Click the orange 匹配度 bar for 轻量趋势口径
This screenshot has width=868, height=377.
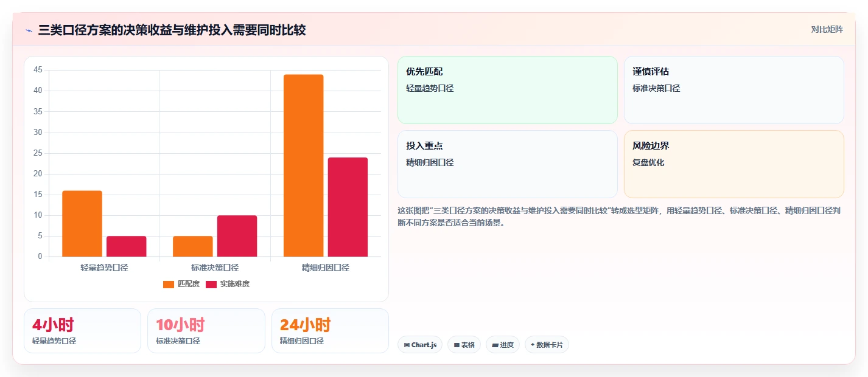point(82,224)
